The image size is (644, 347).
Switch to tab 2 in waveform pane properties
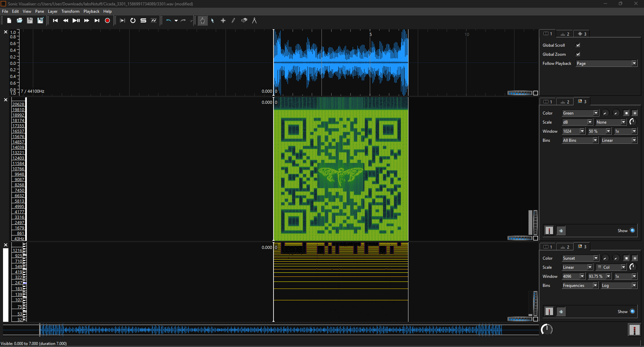(565, 34)
